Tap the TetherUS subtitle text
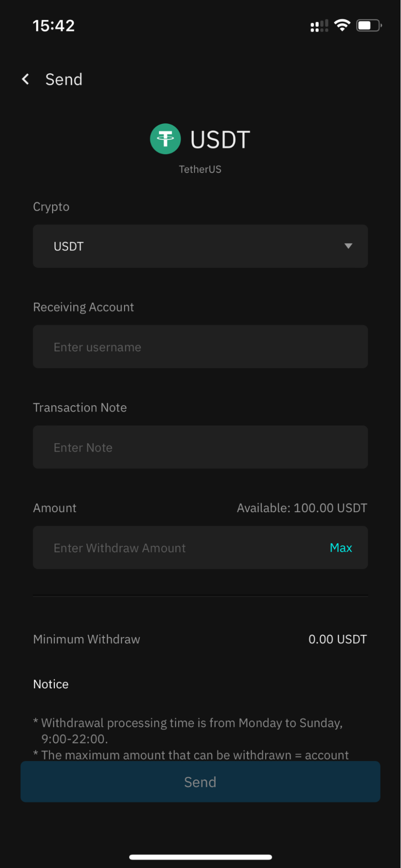 pyautogui.click(x=200, y=169)
